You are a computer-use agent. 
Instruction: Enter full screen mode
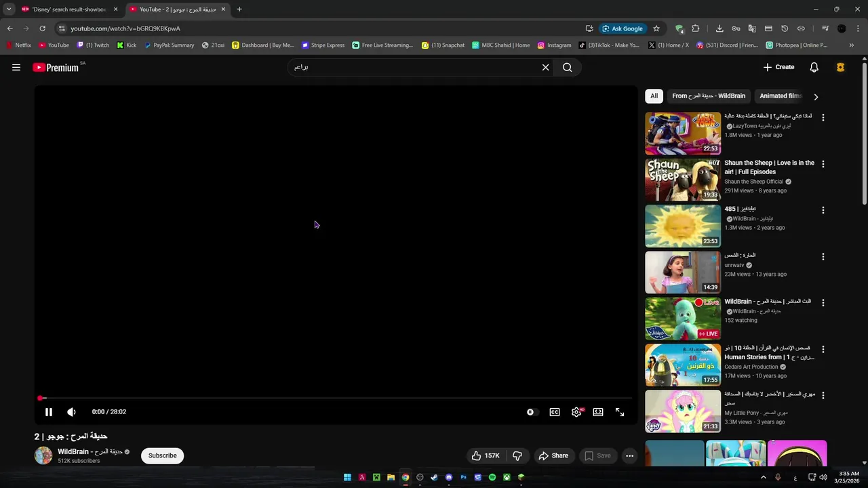point(620,412)
